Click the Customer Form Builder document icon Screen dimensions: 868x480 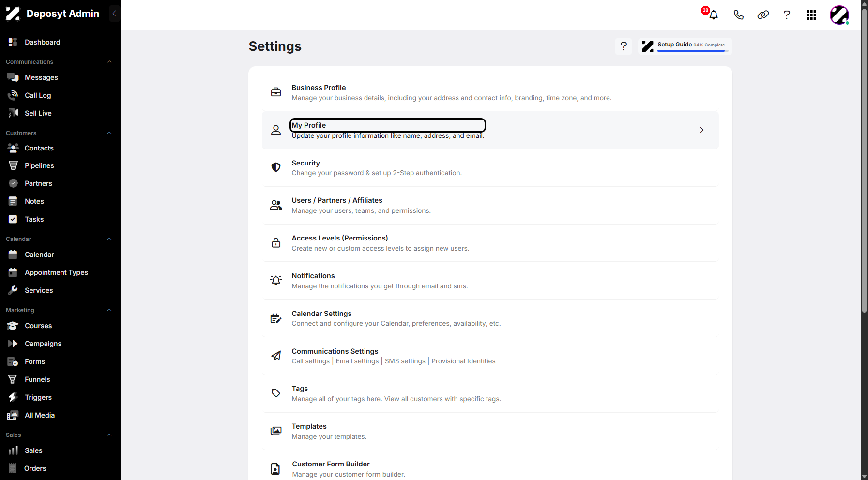click(x=275, y=468)
